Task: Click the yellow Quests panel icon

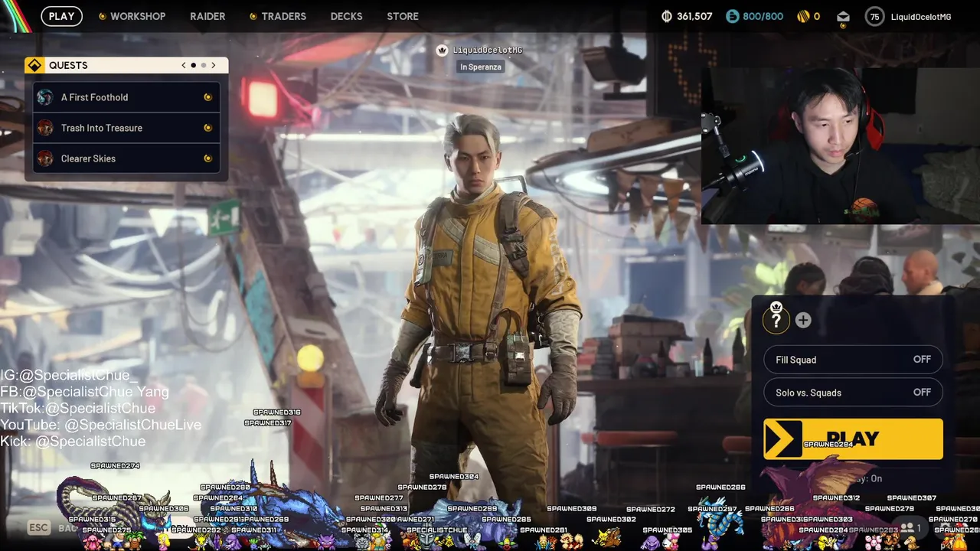Action: [x=34, y=65]
